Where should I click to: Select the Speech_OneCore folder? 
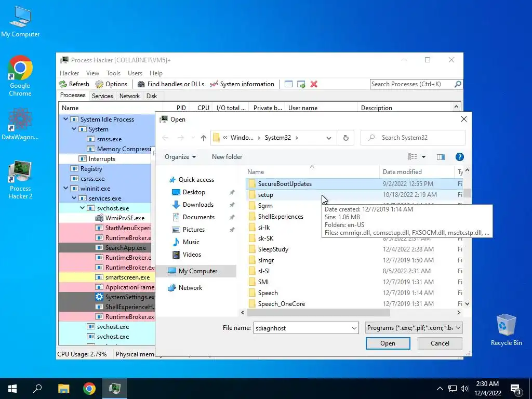click(354, 303)
